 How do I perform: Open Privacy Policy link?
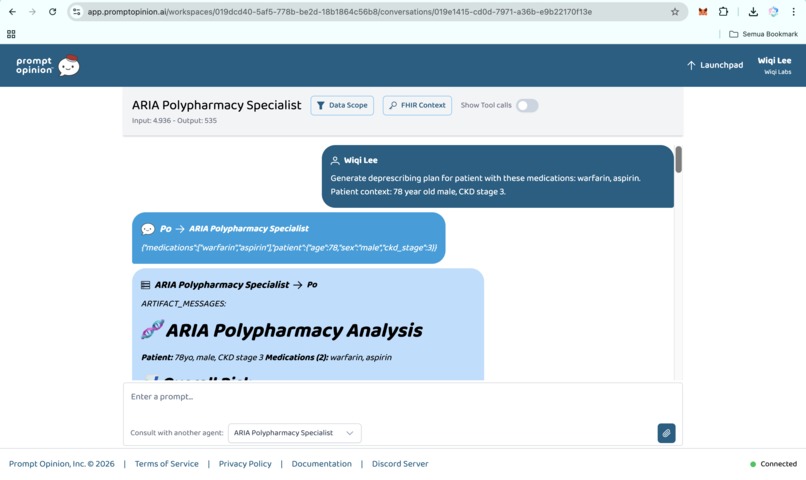pyautogui.click(x=245, y=464)
